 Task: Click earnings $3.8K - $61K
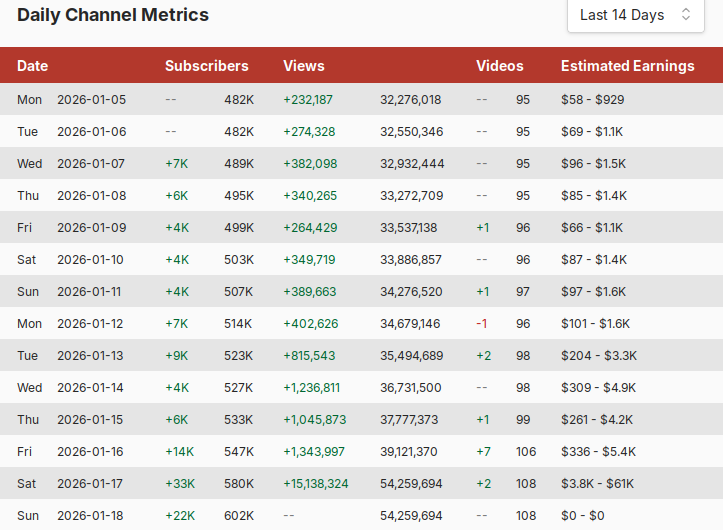click(x=598, y=483)
